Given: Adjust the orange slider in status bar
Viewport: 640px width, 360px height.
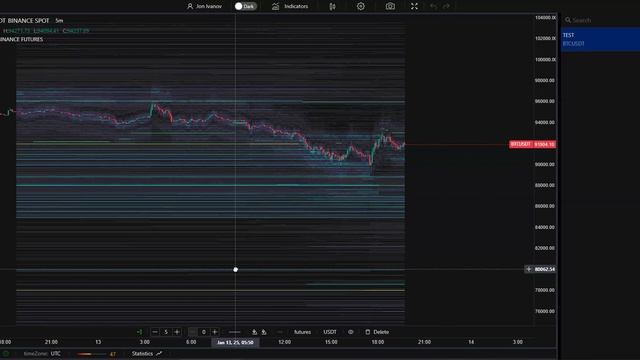Looking at the screenshot, I should (91, 354).
